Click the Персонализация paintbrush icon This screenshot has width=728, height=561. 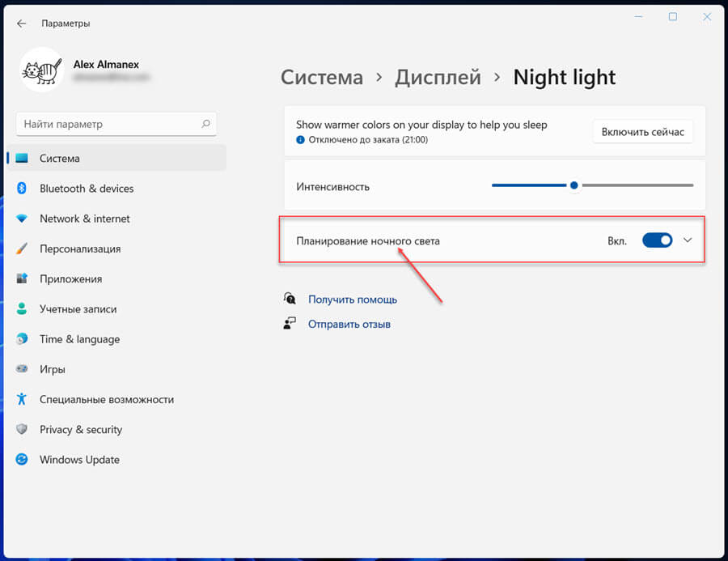(21, 249)
